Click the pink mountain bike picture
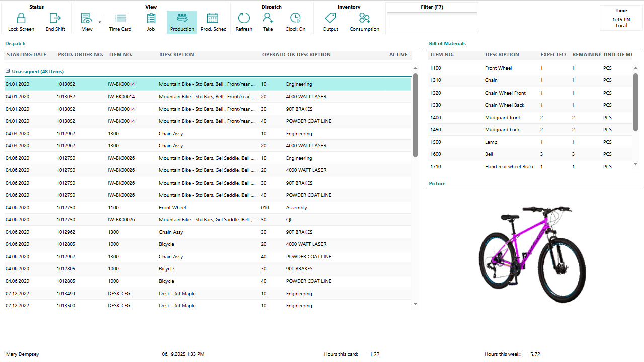 pyautogui.click(x=532, y=254)
